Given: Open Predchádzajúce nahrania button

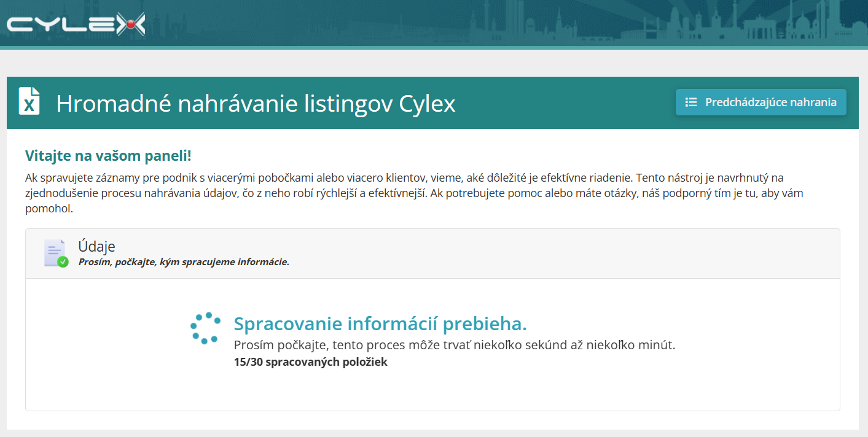Looking at the screenshot, I should click(x=761, y=102).
